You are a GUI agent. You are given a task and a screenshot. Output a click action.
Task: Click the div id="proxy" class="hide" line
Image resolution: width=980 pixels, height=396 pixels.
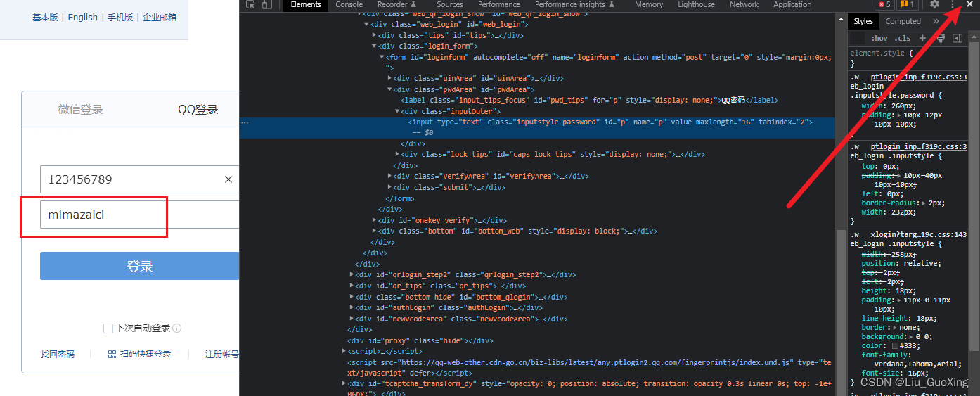pyautogui.click(x=420, y=340)
